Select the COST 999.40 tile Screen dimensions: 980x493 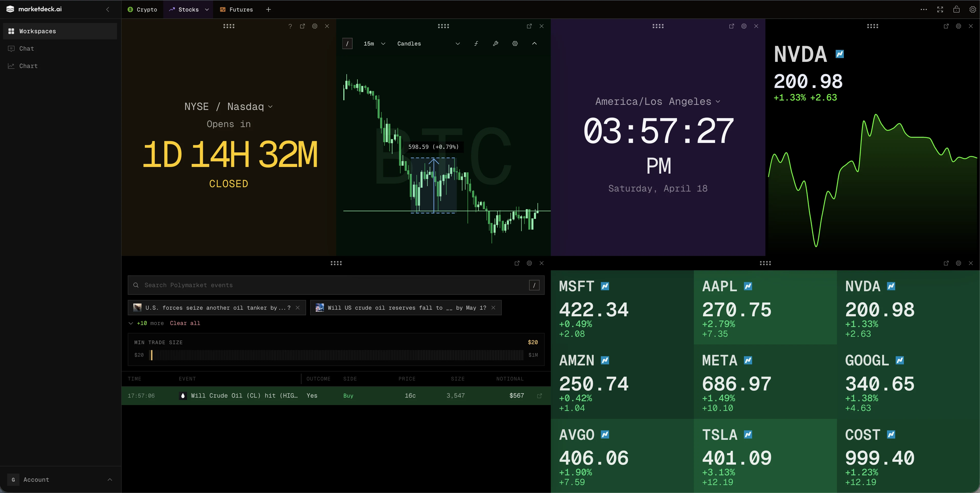point(908,456)
